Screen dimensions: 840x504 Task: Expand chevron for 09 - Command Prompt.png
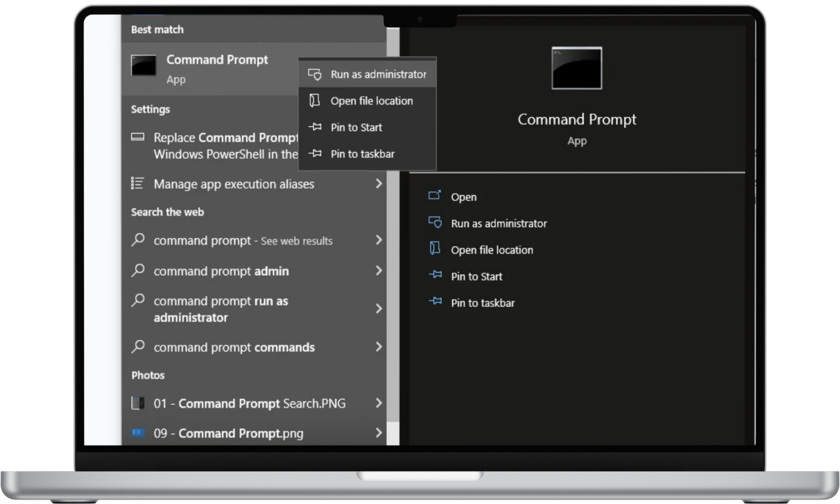tap(379, 433)
